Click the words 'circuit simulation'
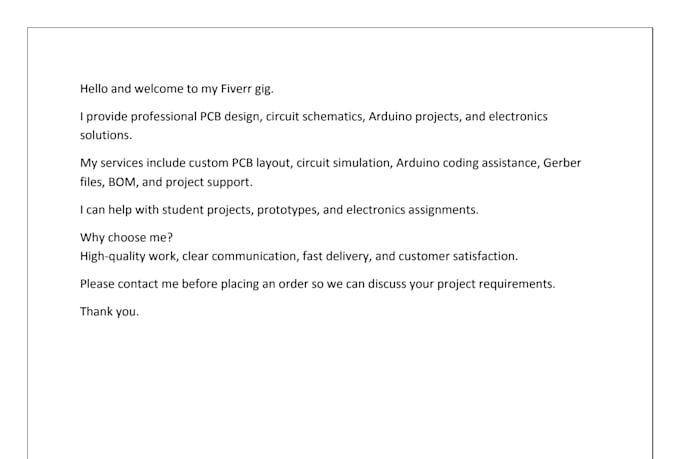 click(x=344, y=163)
